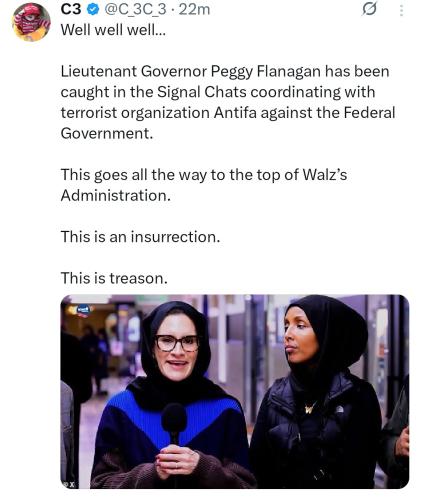Click the paragraph mentioning Walz's Administration
This screenshot has width=421, height=500.
click(x=204, y=185)
